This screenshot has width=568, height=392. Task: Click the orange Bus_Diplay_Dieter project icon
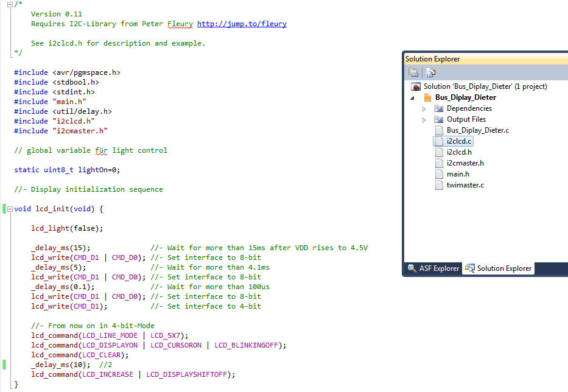tap(427, 97)
